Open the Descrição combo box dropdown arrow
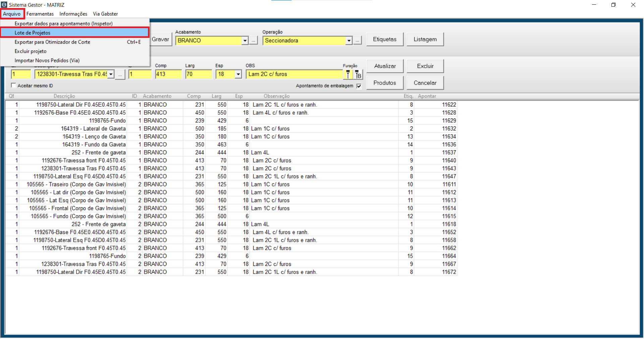 [x=111, y=74]
